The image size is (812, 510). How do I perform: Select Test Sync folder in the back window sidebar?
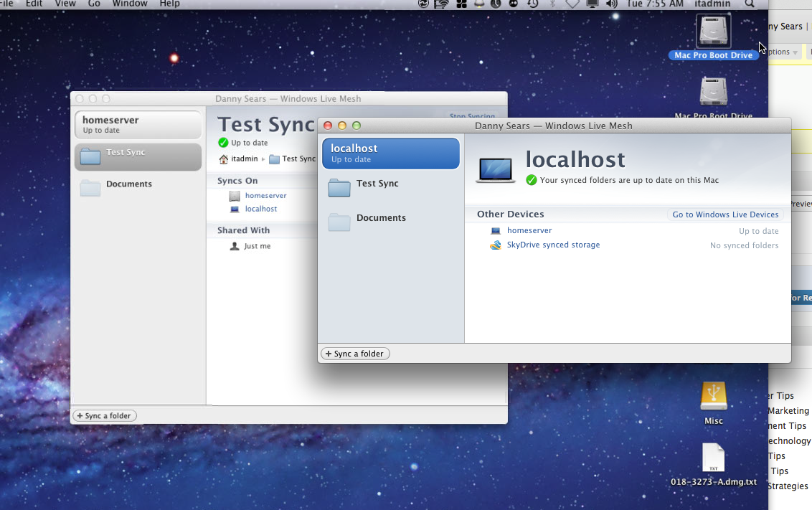(x=138, y=156)
